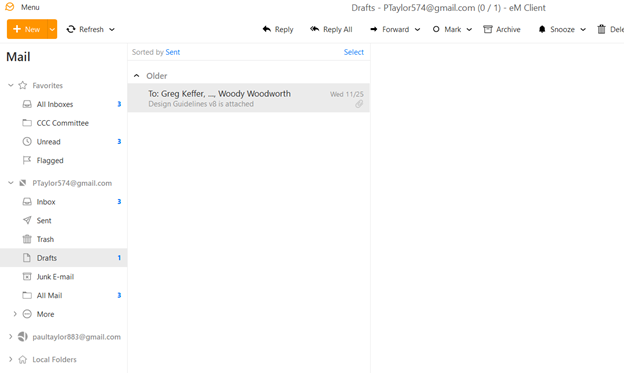Viewport: 624px width, 373px height.
Task: Open the Snooze dropdown arrow
Action: tap(583, 29)
